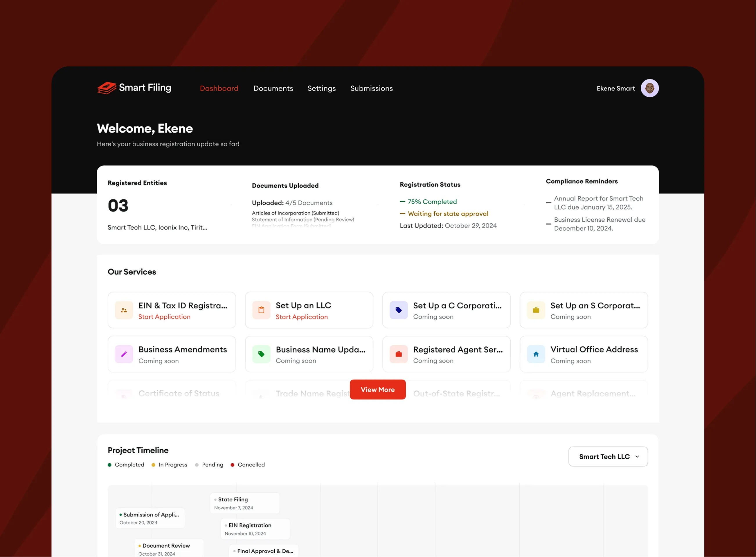
Task: Click the S Corporation briefcase icon
Action: [x=536, y=310]
